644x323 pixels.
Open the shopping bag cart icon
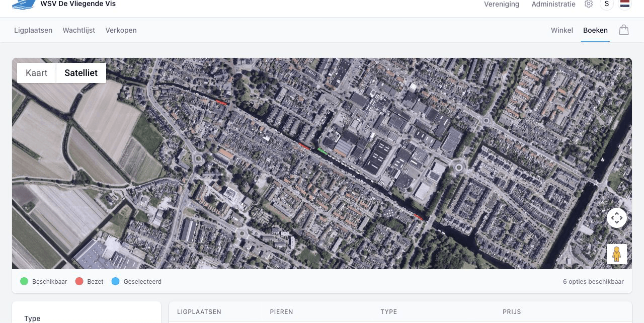[x=624, y=30]
